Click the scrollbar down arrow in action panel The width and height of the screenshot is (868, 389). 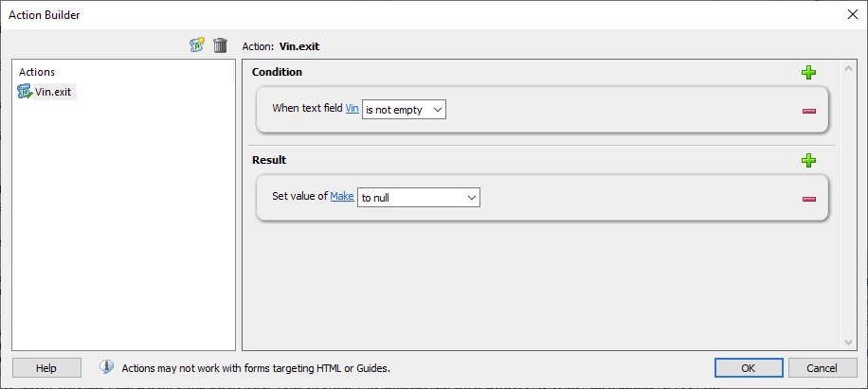tap(847, 343)
